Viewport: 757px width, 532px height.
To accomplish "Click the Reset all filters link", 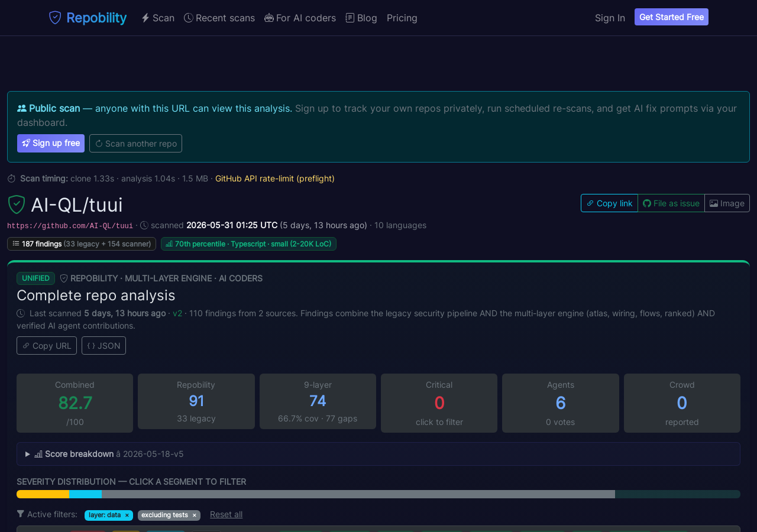I will [x=226, y=514].
